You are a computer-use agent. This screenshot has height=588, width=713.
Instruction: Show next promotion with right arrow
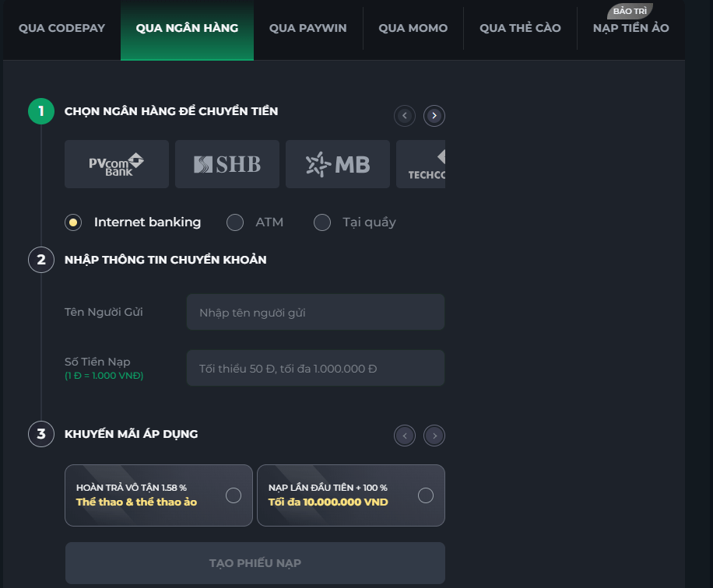(434, 436)
